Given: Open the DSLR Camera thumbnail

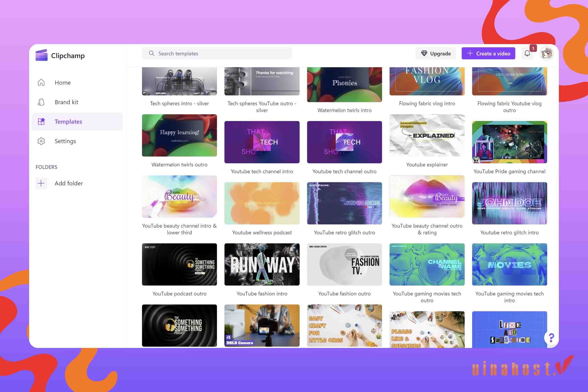Looking at the screenshot, I should tap(262, 326).
